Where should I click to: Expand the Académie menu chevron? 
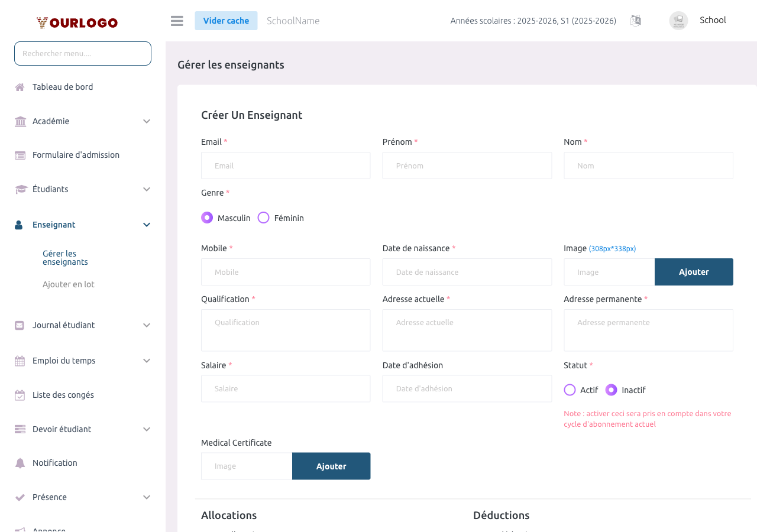tap(147, 121)
